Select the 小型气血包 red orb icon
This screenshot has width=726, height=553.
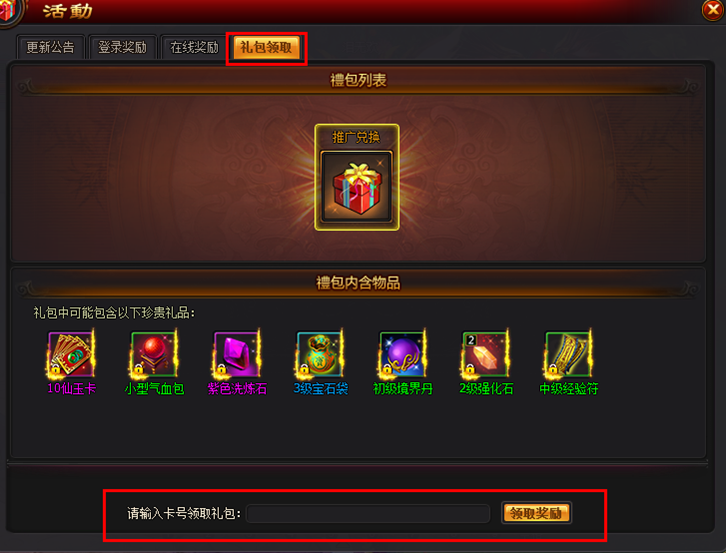154,354
